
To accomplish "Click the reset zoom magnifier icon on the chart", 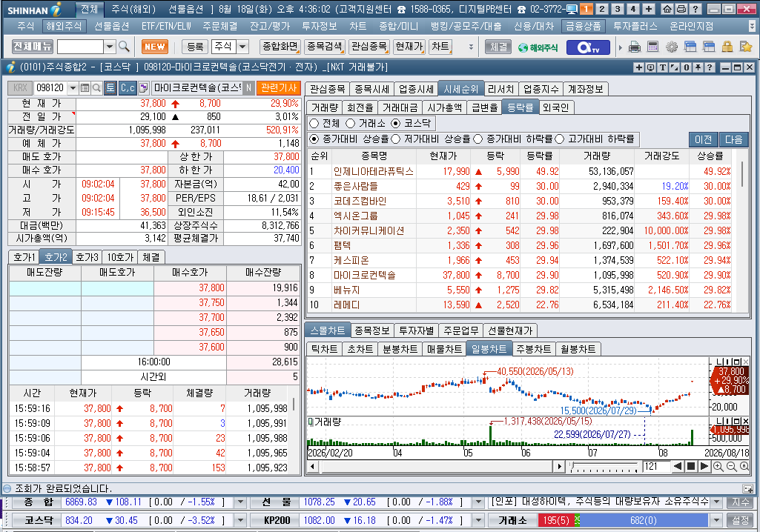I will (744, 467).
